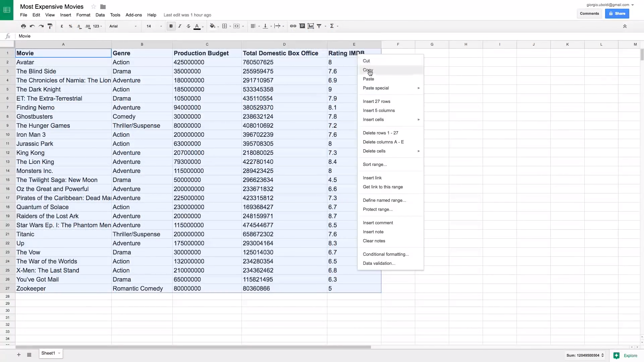The height and width of the screenshot is (362, 644).
Task: Open the File menu
Action: pos(23,15)
